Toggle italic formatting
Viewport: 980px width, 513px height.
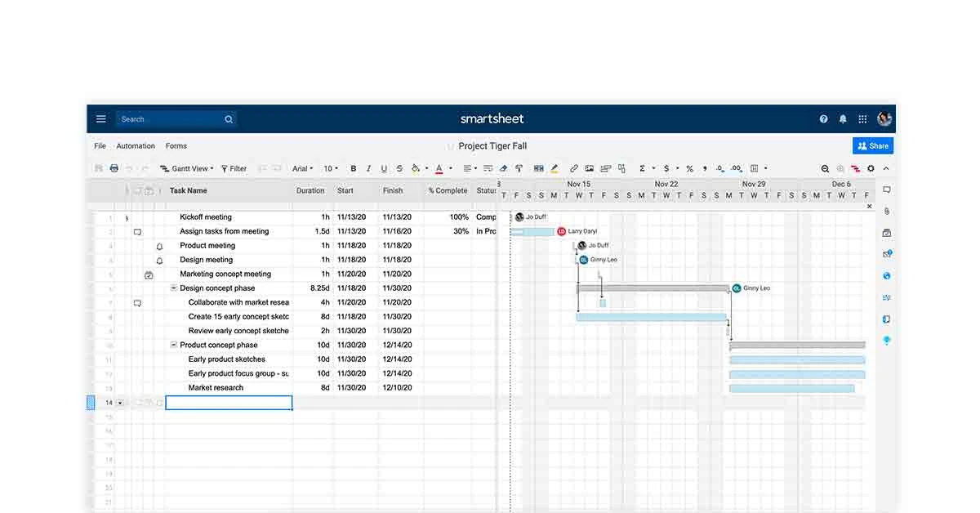coord(368,168)
